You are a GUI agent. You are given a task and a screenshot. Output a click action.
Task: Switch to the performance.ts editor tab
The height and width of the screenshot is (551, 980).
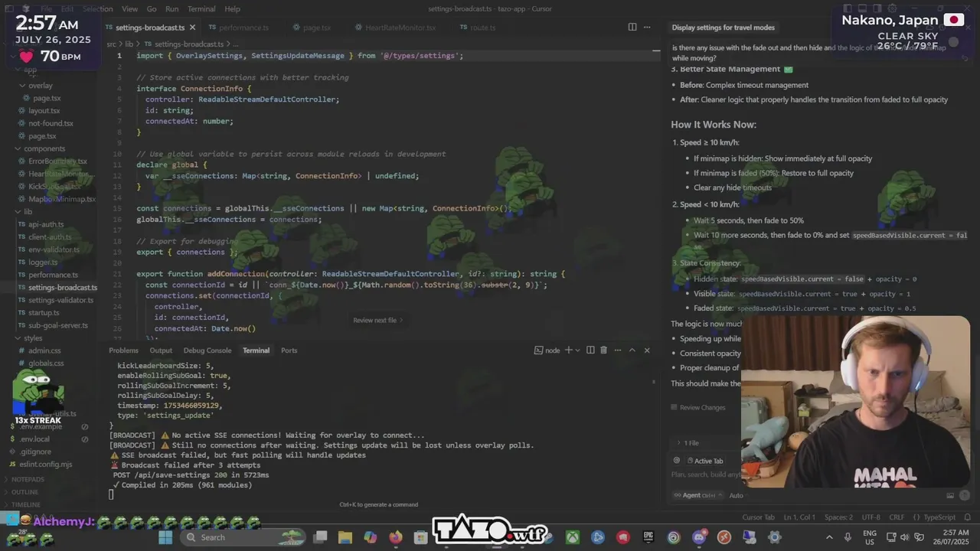244,28
